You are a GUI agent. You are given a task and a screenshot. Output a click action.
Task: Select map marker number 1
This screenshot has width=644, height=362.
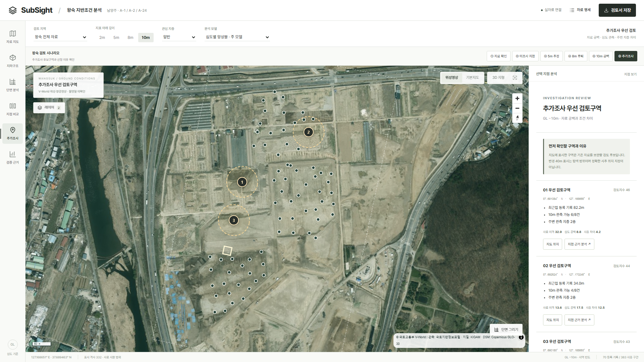pyautogui.click(x=242, y=182)
